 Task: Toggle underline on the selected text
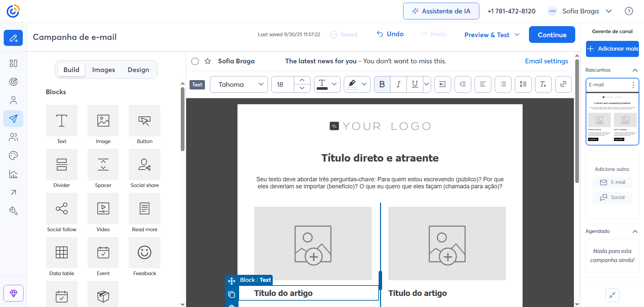point(415,84)
